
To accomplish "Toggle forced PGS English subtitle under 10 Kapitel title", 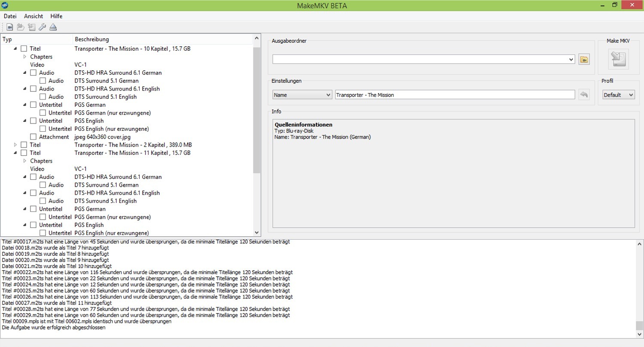I will pos(43,129).
